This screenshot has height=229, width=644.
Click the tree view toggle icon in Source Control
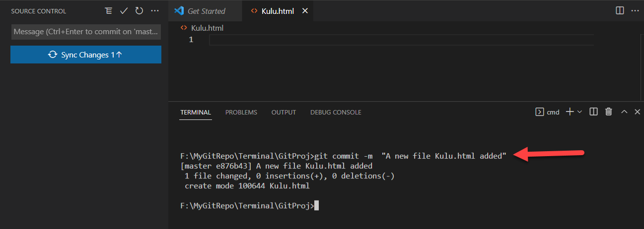click(109, 11)
